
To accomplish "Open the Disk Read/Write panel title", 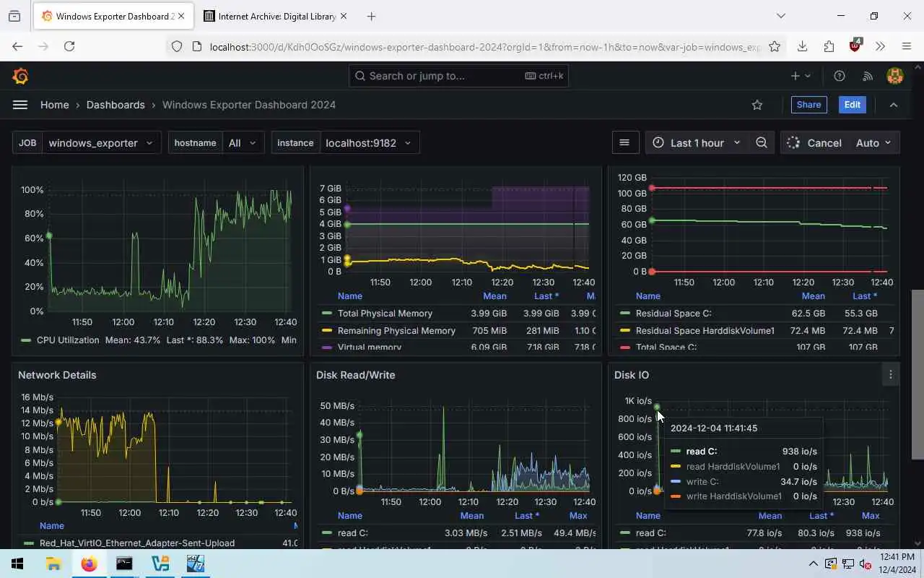I will click(356, 375).
